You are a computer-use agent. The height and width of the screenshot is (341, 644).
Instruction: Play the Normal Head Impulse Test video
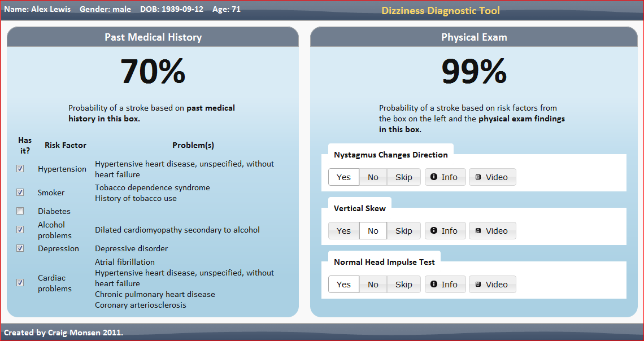(x=492, y=284)
